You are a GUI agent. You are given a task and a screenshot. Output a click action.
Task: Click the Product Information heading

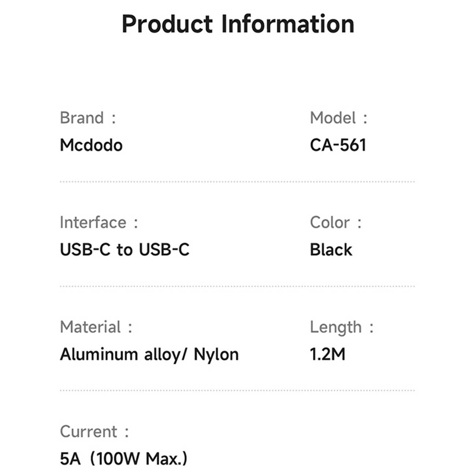pyautogui.click(x=238, y=24)
